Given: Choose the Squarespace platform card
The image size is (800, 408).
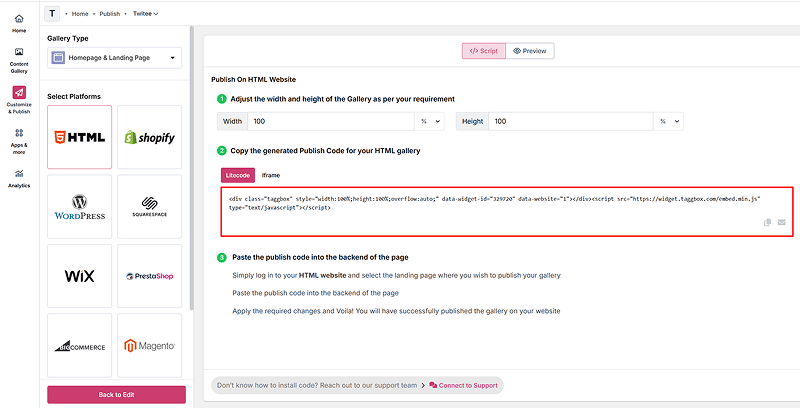Looking at the screenshot, I should click(x=149, y=207).
